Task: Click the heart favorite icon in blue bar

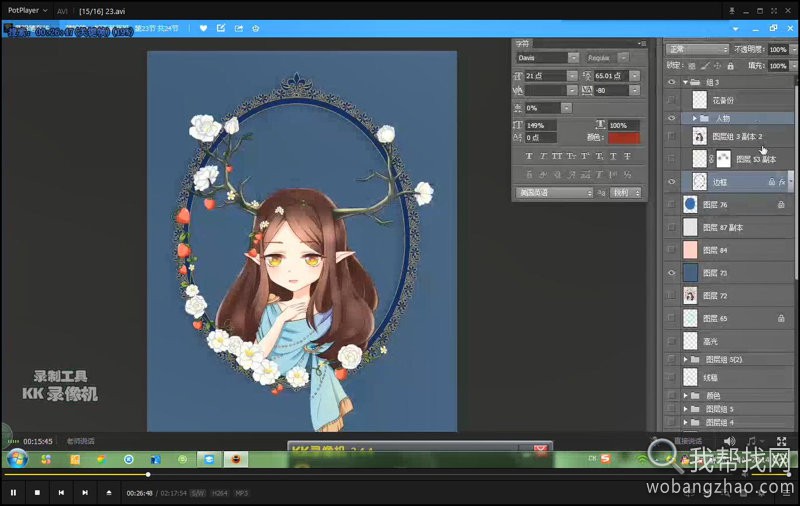Action: coord(204,29)
